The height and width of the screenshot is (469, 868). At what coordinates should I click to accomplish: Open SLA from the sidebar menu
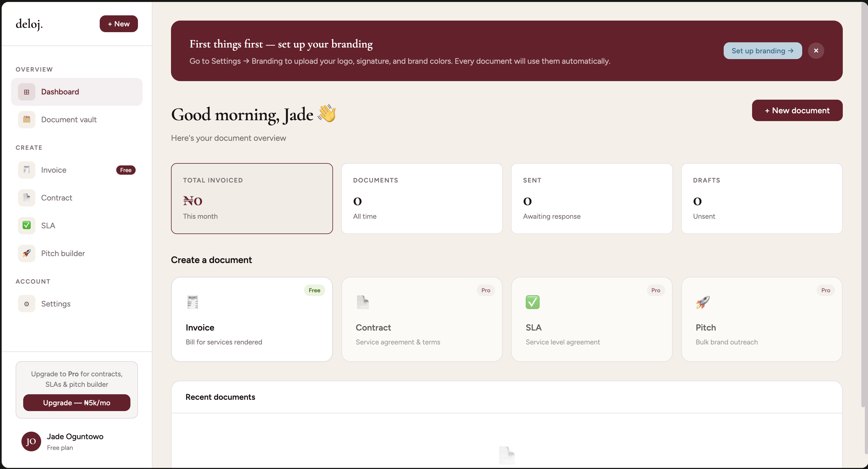click(x=77, y=226)
